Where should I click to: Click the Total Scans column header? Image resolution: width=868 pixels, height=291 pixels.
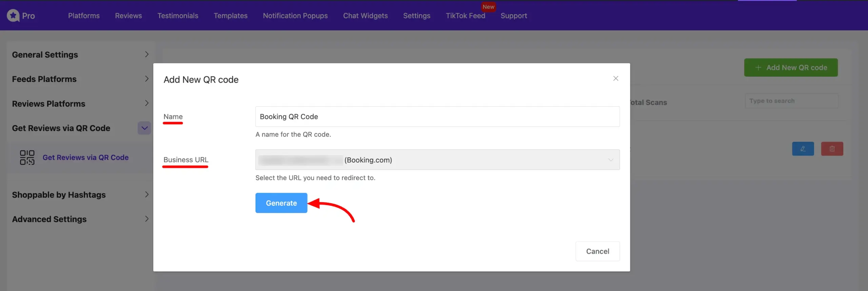[648, 103]
